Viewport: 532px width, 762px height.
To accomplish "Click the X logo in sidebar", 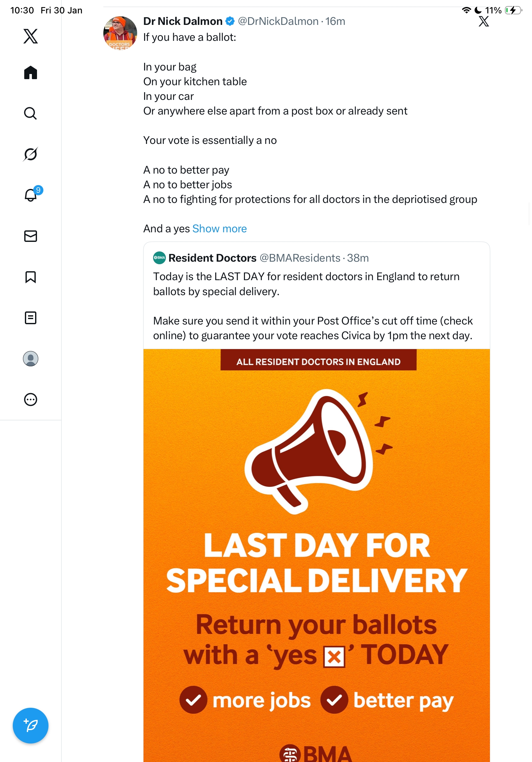I will point(31,36).
